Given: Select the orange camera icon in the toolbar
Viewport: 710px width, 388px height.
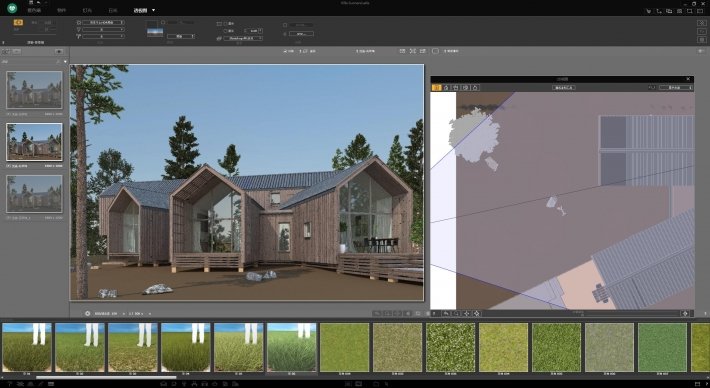Looking at the screenshot, I should [x=18, y=22].
